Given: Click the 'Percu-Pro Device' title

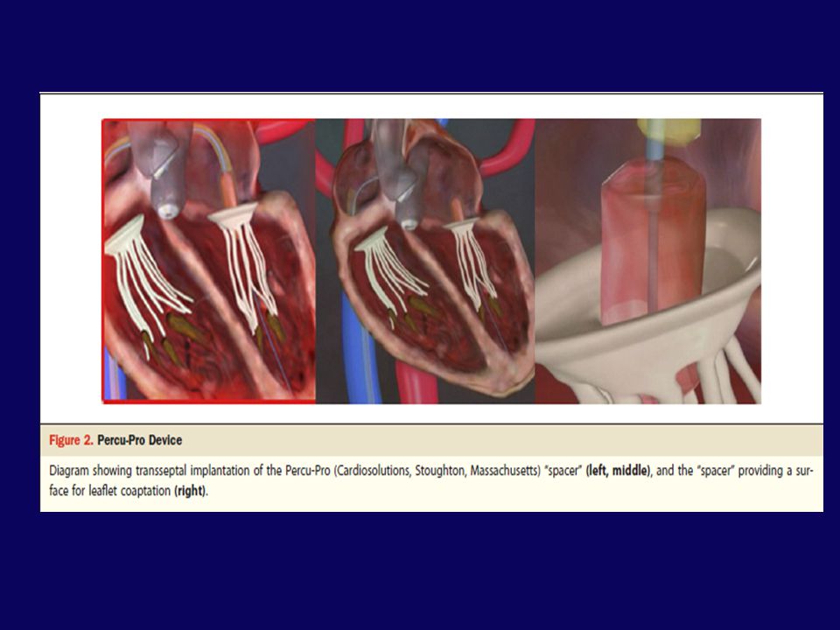Looking at the screenshot, I should pyautogui.click(x=140, y=440).
